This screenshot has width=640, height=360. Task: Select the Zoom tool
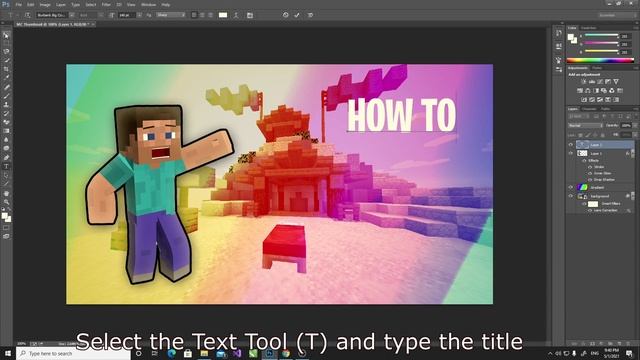tap(6, 202)
